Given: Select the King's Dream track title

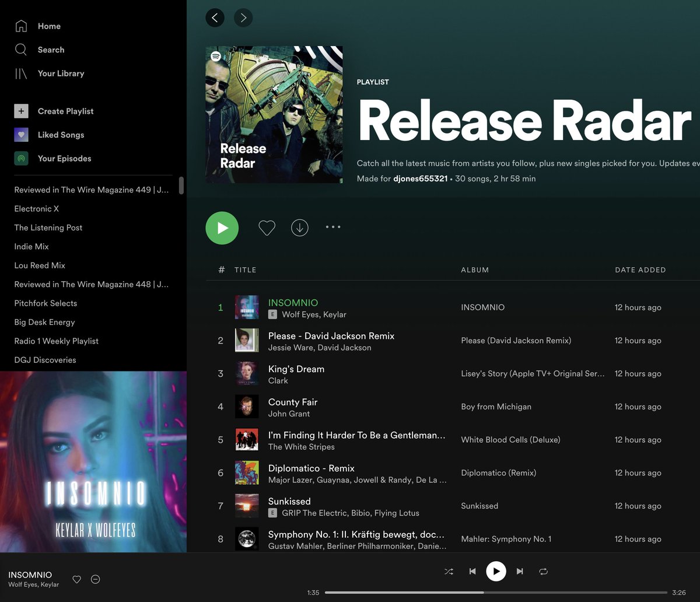Looking at the screenshot, I should 296,369.
